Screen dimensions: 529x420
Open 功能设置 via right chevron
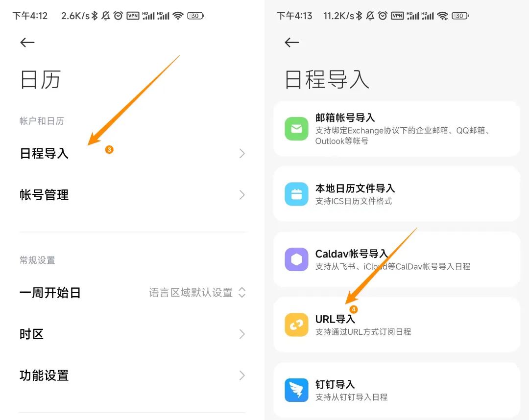pyautogui.click(x=241, y=375)
